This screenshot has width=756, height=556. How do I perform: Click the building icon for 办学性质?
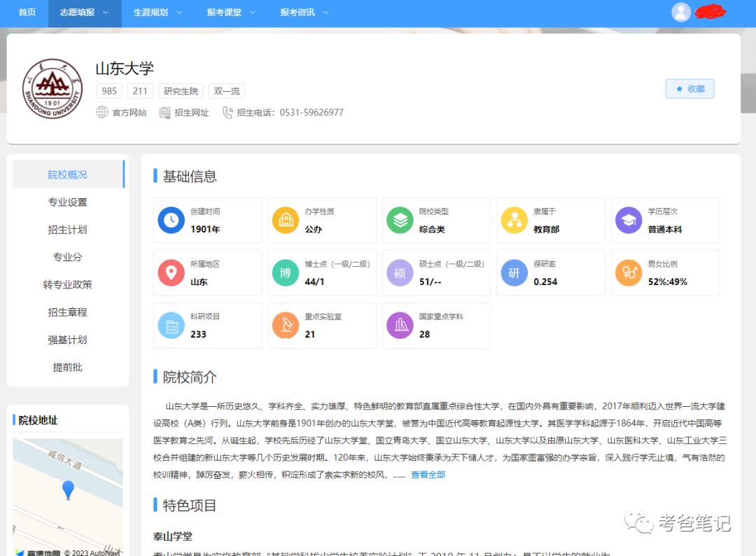coord(286,220)
